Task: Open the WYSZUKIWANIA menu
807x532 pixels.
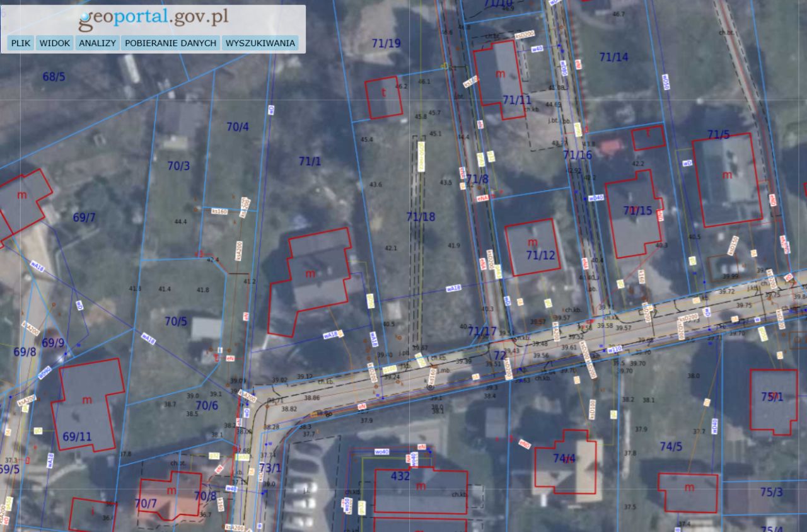Action: (260, 43)
